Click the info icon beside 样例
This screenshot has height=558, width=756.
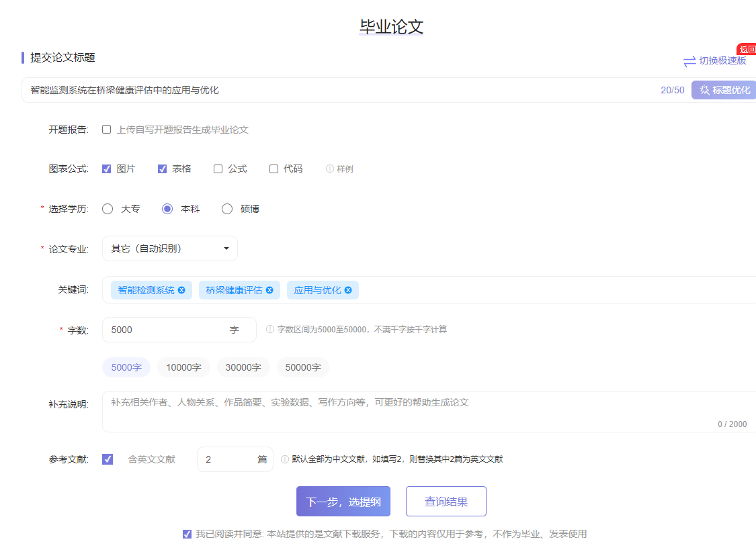330,169
